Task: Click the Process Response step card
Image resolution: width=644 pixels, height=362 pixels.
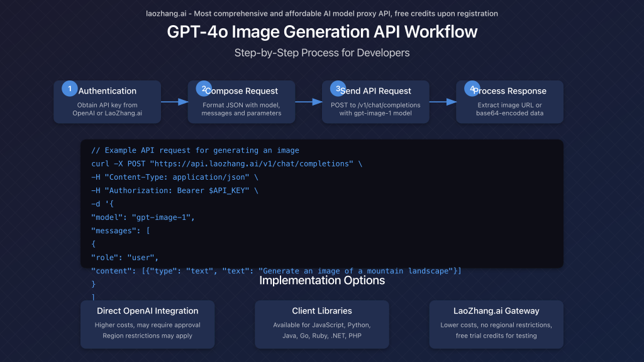Action: coord(509,102)
